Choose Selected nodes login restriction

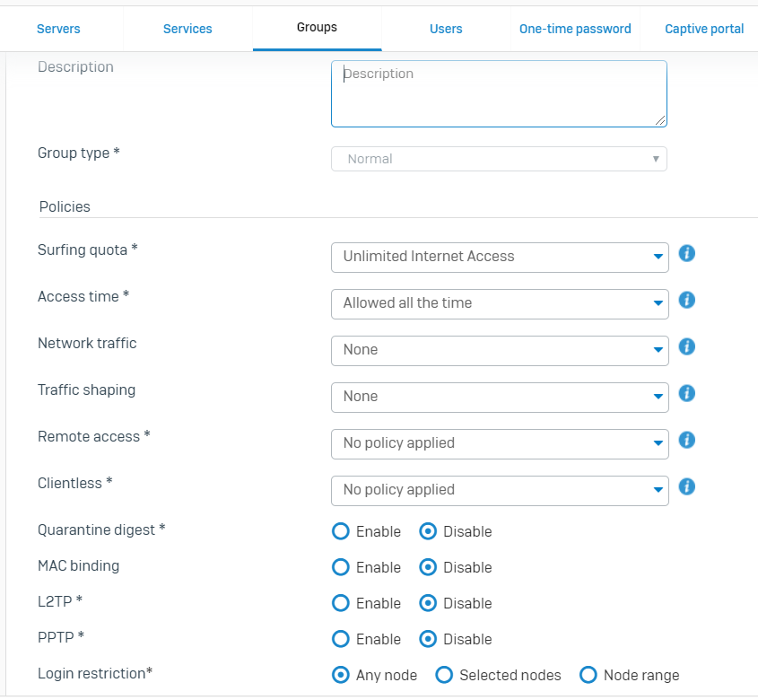coord(444,675)
